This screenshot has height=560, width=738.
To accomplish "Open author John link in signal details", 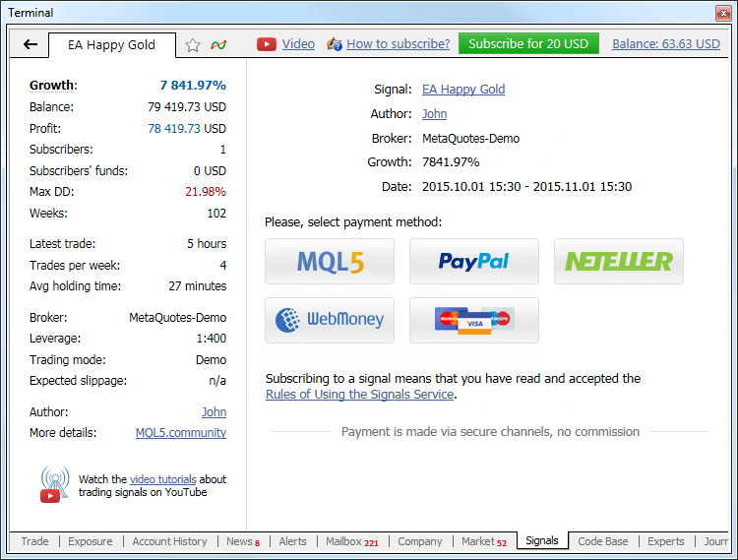I will (434, 114).
